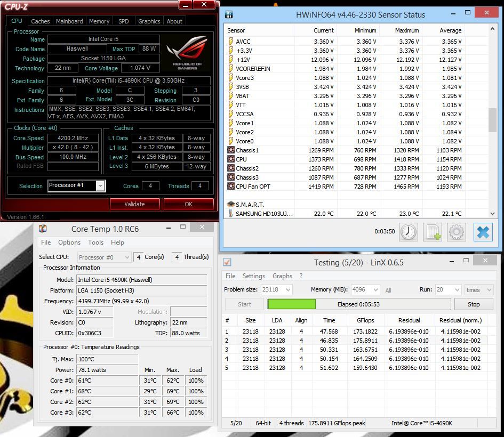Screen dimensions: 504x437
Task: Open LinX question mark help menu
Action: pyautogui.click(x=301, y=276)
